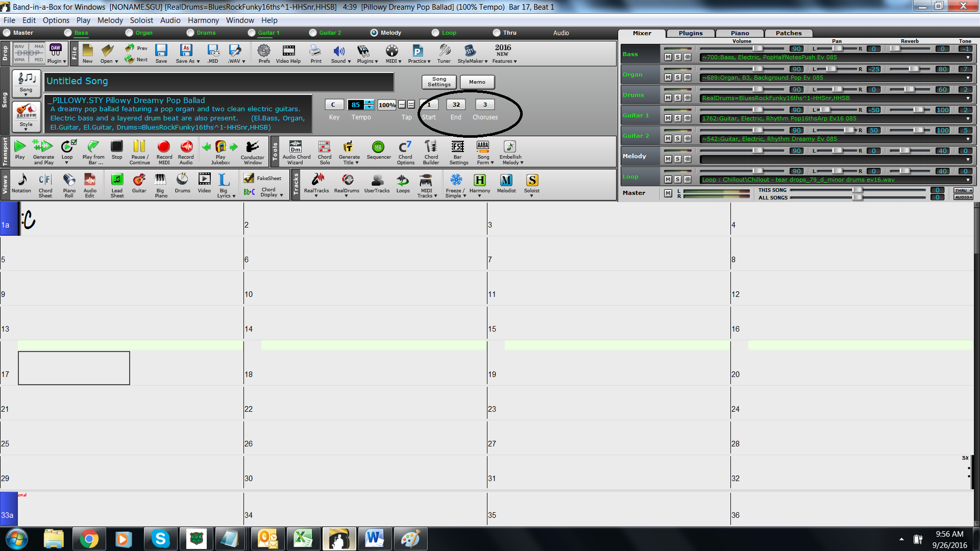Screen dimensions: 980x551
Task: Select the Organ track radio button
Action: click(129, 33)
